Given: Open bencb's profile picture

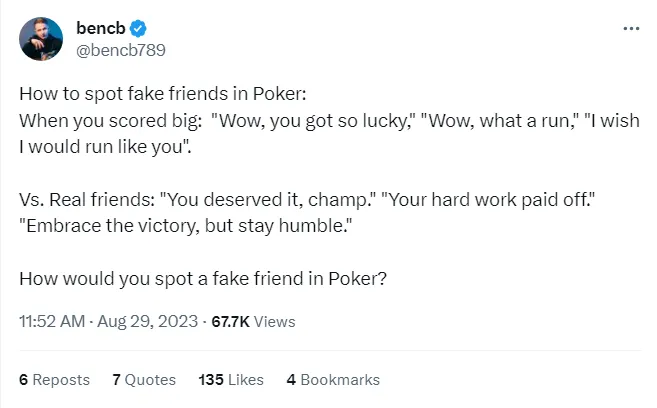Looking at the screenshot, I should [41, 38].
